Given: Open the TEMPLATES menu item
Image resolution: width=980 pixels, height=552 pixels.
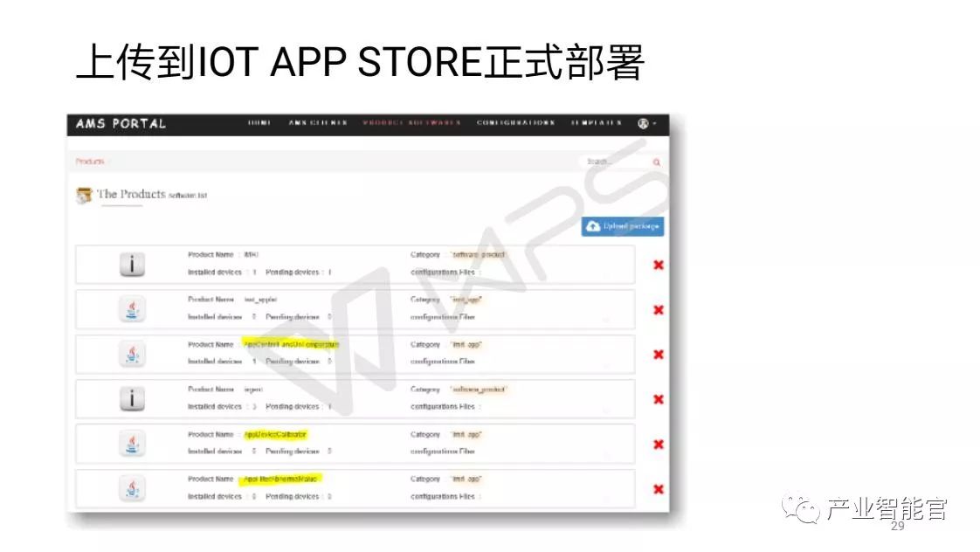Looking at the screenshot, I should pos(597,123).
